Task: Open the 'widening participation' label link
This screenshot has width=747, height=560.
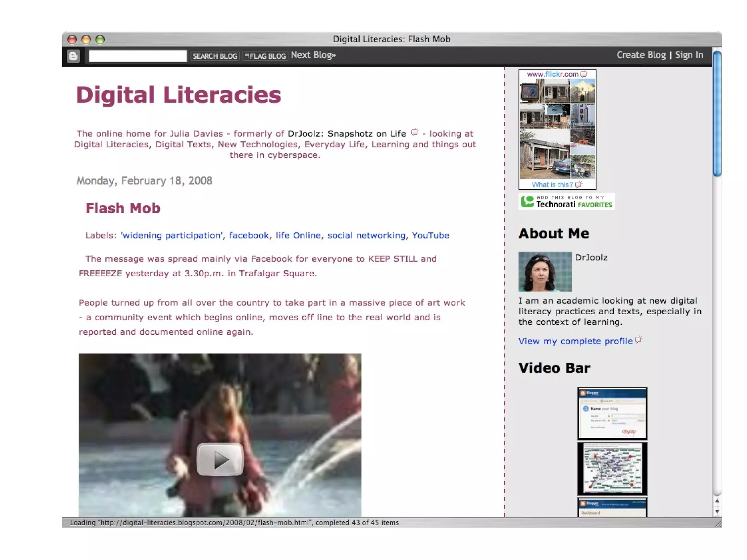Action: [171, 235]
